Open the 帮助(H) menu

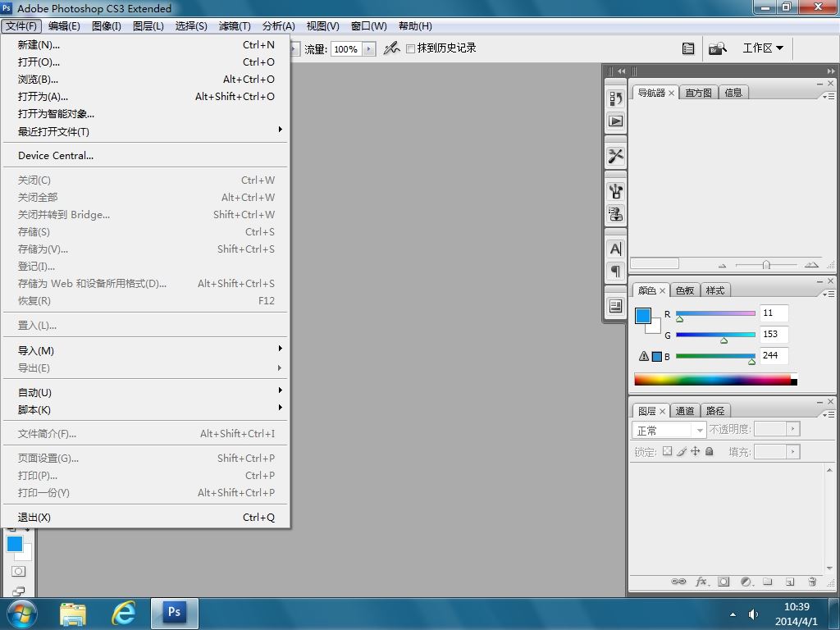pyautogui.click(x=414, y=25)
